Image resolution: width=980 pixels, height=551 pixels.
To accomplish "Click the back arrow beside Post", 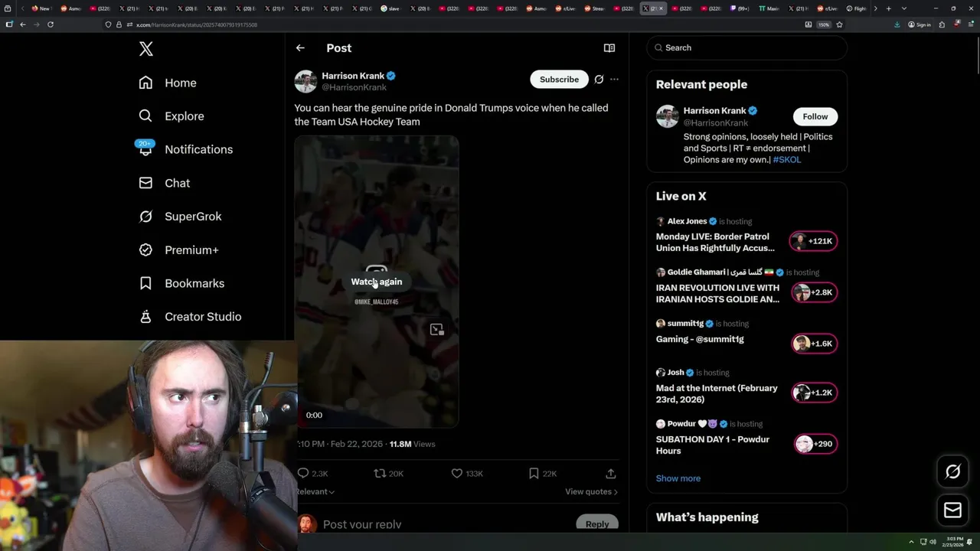I will 300,47.
